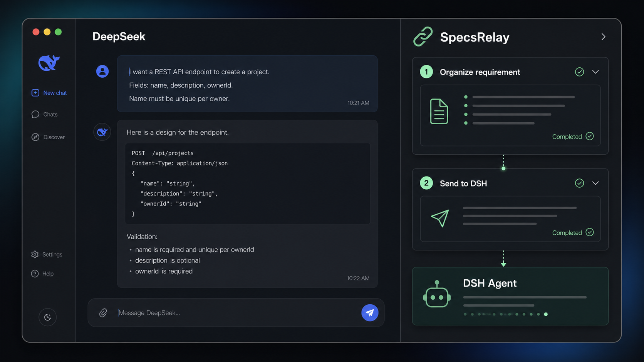Click the 'Validation:' label

click(142, 237)
